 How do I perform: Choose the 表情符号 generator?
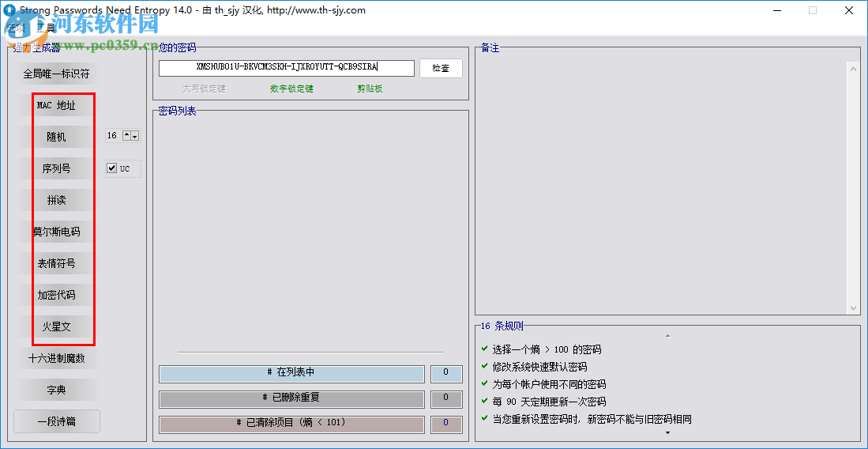(56, 264)
